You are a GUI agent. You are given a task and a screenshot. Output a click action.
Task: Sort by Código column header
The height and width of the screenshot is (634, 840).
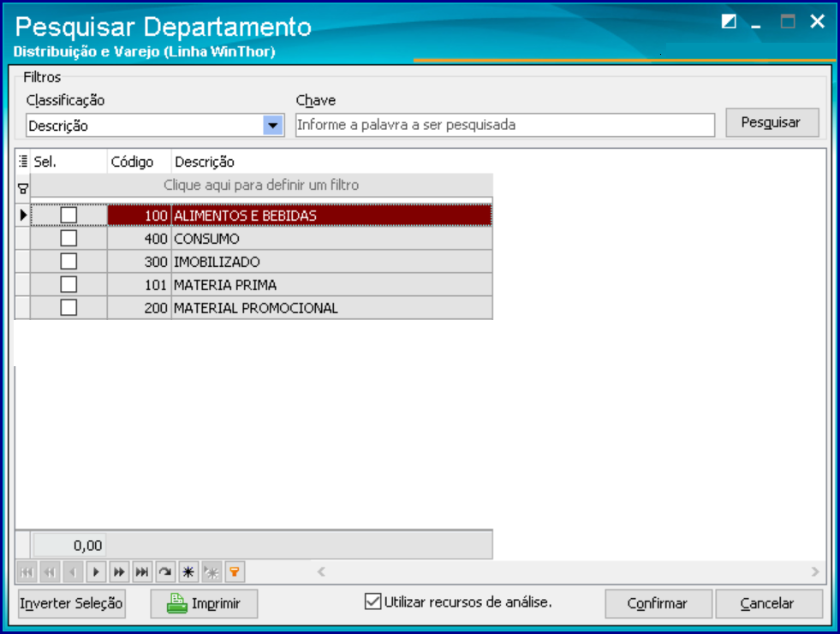[140, 162]
